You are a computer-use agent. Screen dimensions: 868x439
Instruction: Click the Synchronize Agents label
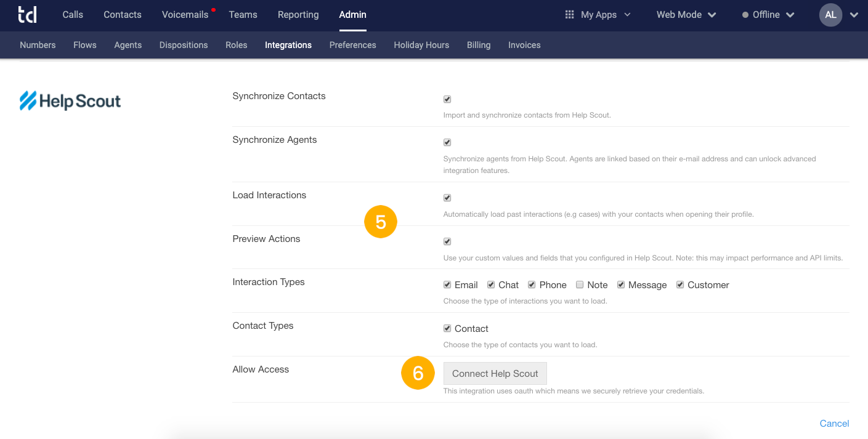(x=275, y=140)
